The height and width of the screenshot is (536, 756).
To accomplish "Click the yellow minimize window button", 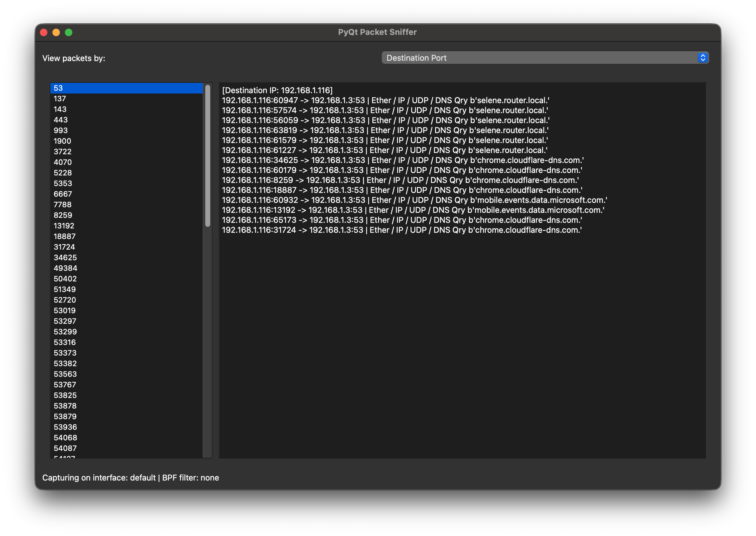I will click(x=56, y=32).
